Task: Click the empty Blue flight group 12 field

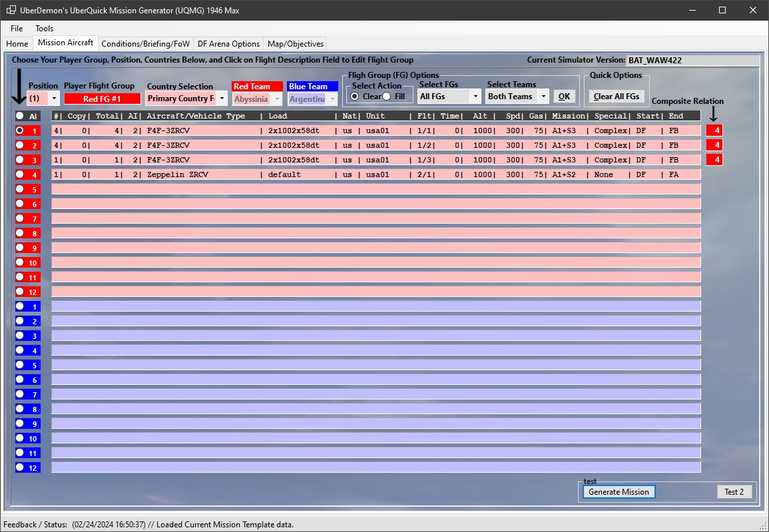Action: click(x=376, y=467)
